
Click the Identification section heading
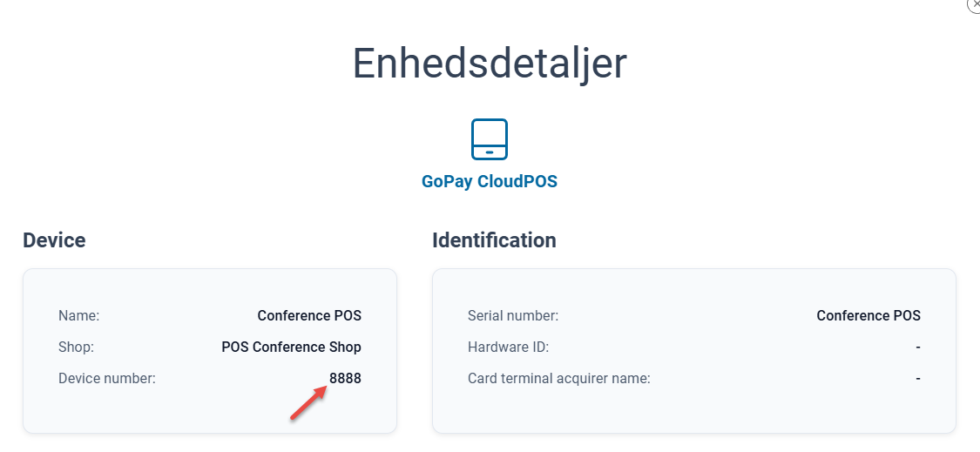tap(494, 240)
